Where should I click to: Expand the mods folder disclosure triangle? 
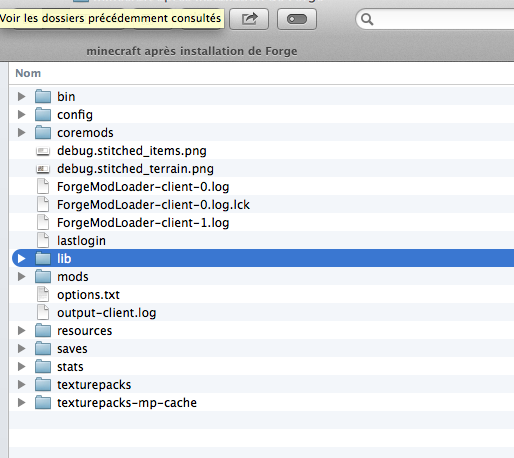tap(22, 277)
